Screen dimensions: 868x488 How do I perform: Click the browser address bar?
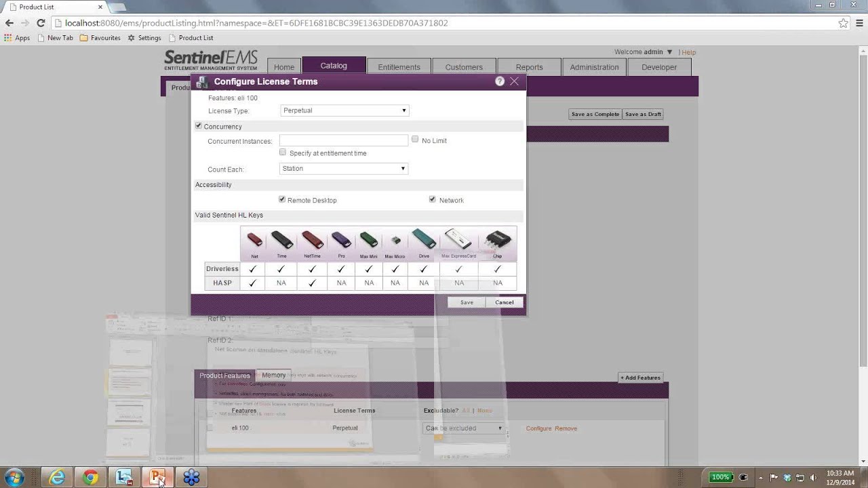pos(448,23)
